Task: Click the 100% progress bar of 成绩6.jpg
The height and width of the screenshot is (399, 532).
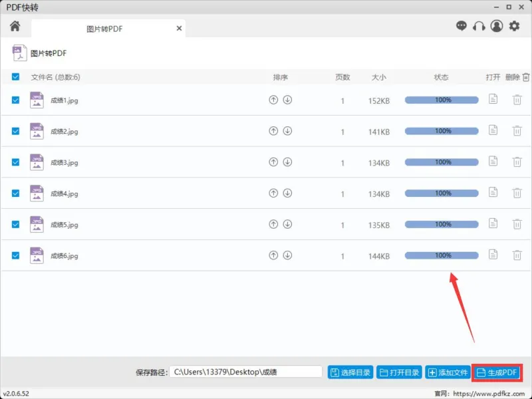Action: tap(442, 255)
